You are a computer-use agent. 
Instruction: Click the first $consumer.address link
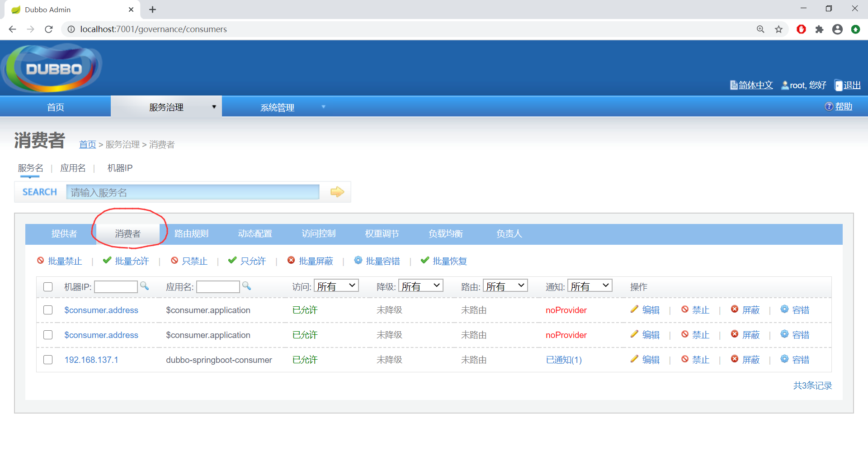[101, 310]
